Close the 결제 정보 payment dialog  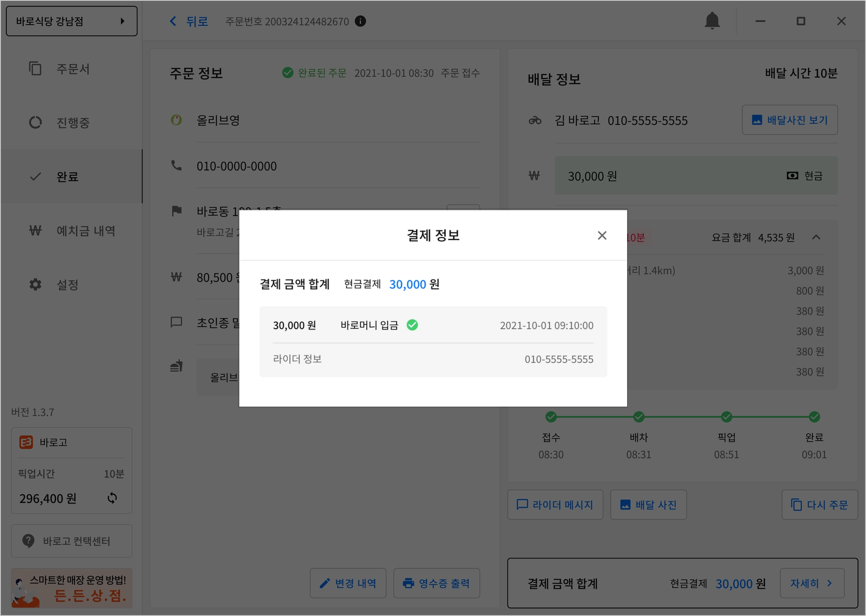(x=602, y=235)
